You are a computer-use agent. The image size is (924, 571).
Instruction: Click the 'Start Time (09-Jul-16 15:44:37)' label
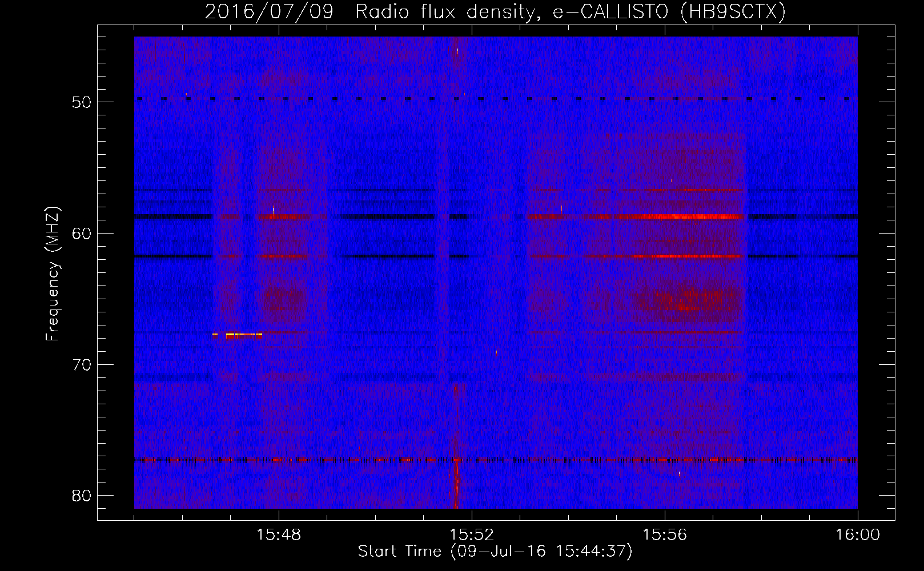click(495, 552)
